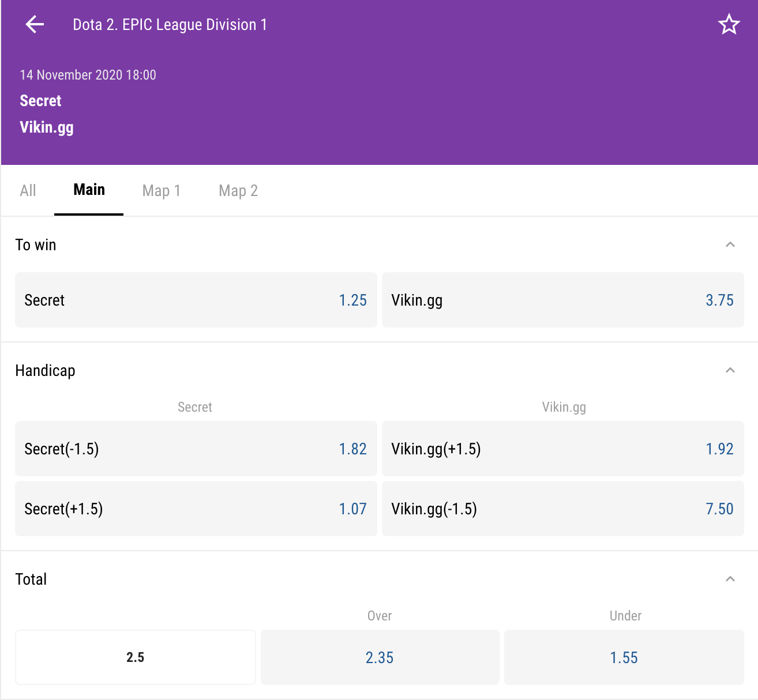Click the match date 14 November 2020 18:00
This screenshot has height=700, width=758.
(88, 75)
